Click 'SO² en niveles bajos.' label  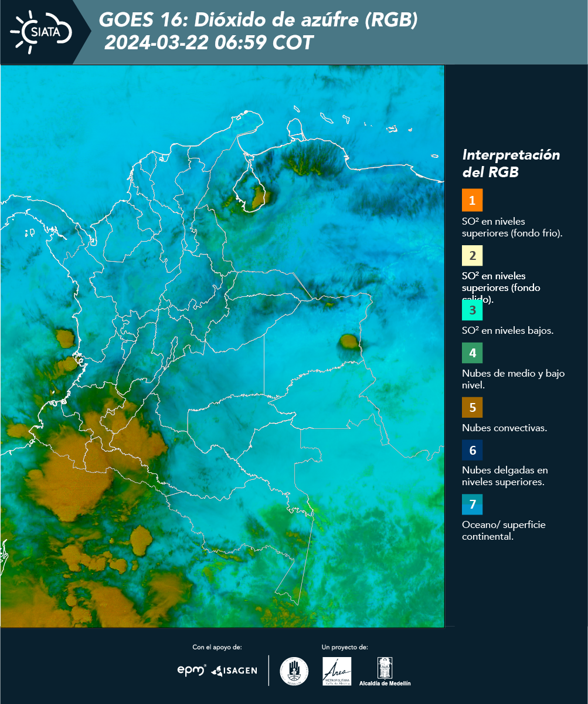[508, 330]
